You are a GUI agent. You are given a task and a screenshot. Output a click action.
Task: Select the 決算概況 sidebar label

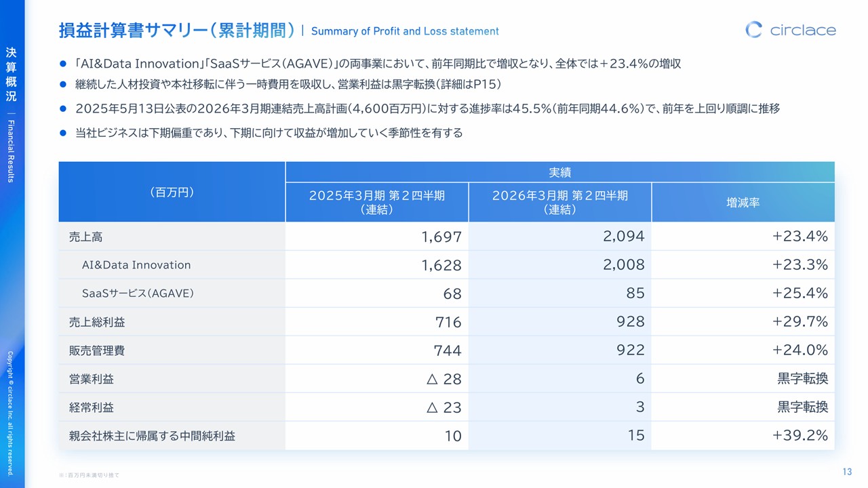click(10, 75)
